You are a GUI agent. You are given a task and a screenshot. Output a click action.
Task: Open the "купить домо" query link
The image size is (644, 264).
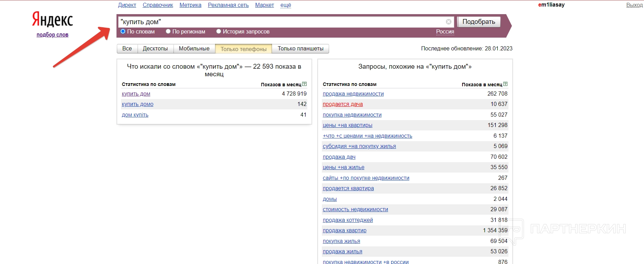[x=137, y=104]
